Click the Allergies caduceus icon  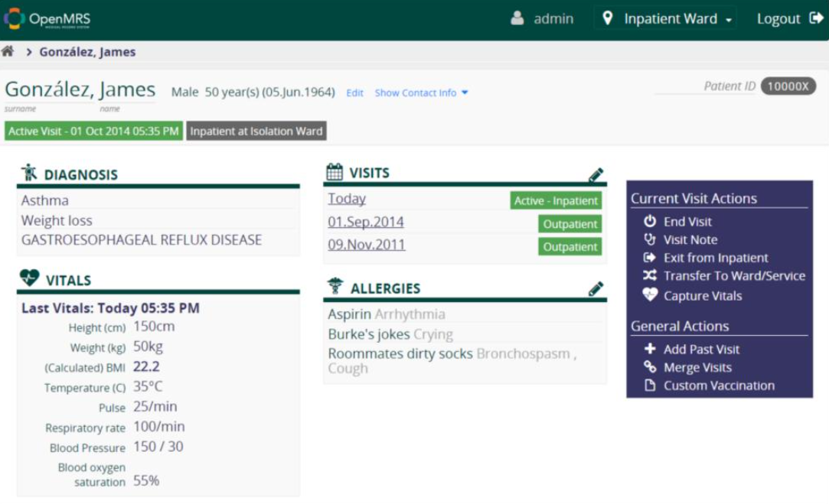335,286
